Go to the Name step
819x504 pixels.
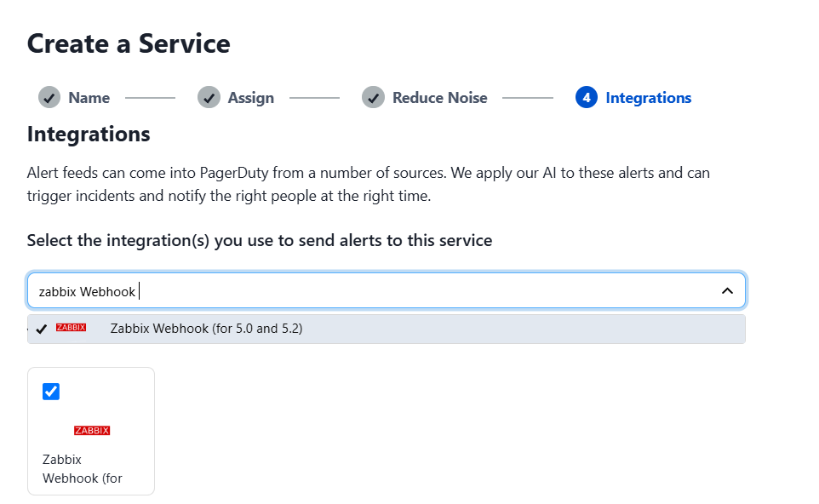[89, 98]
